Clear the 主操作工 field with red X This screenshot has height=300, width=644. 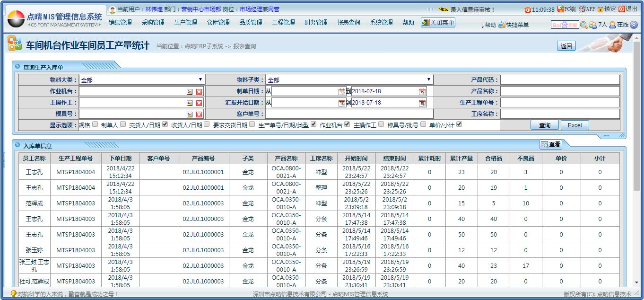point(199,103)
